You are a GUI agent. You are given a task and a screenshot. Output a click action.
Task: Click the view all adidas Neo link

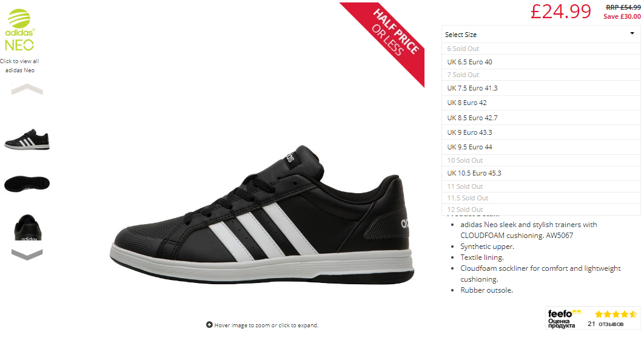[x=20, y=66]
